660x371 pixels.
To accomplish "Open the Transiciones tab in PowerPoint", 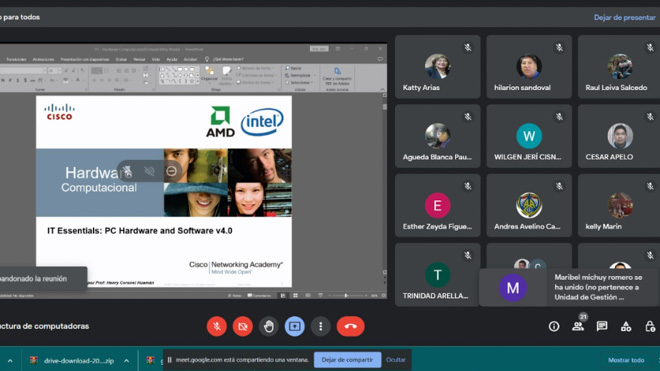I will (x=16, y=59).
